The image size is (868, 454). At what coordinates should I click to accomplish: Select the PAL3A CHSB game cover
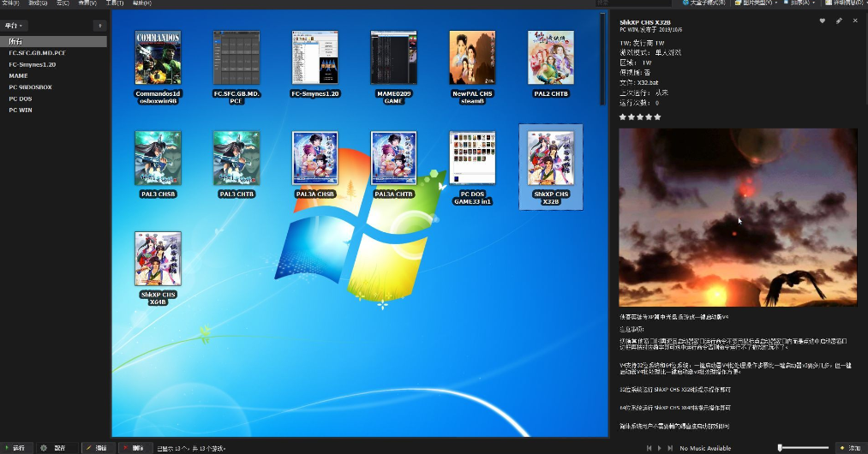click(315, 158)
